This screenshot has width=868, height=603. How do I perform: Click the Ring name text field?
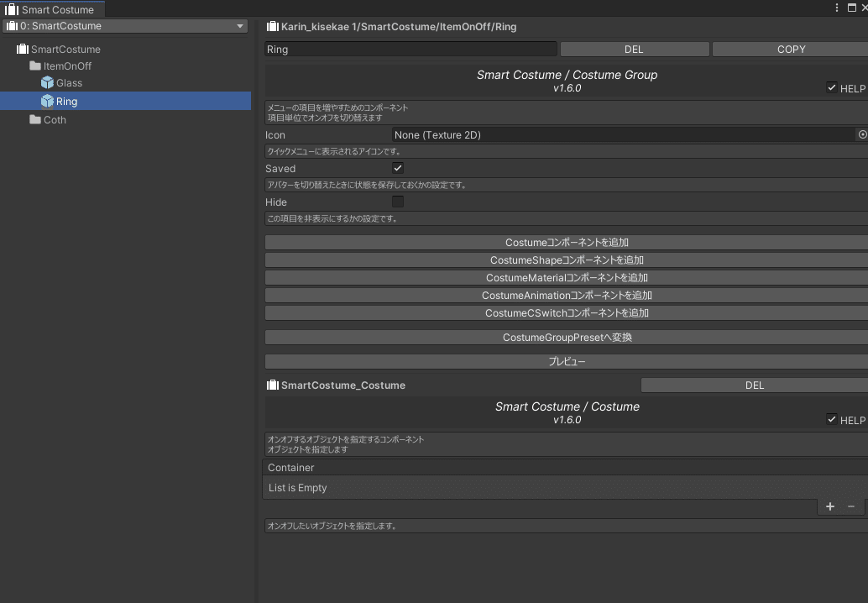click(x=410, y=50)
